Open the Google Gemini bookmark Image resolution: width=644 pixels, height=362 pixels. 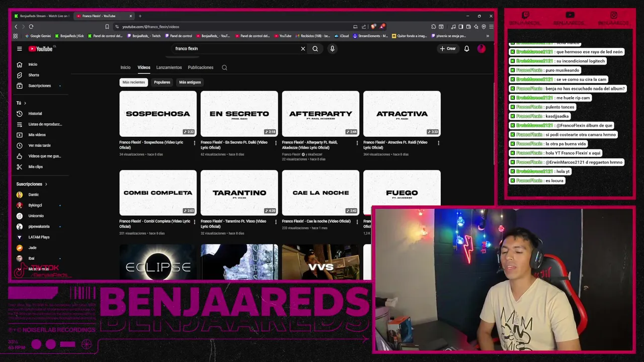click(x=38, y=36)
